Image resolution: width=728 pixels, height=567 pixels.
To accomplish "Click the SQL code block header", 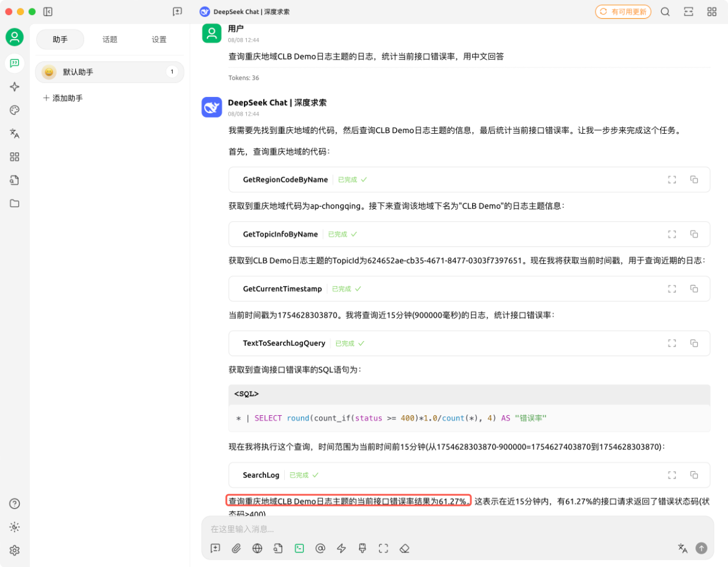I will click(x=469, y=394).
